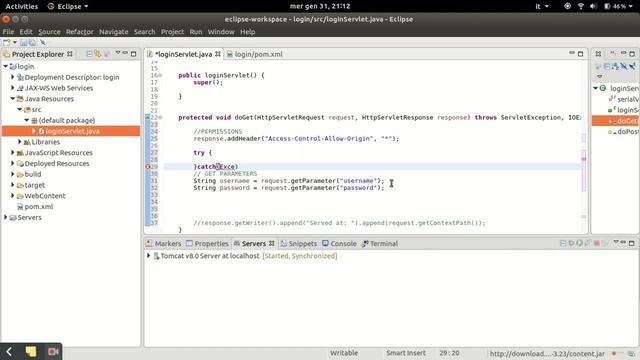The image size is (640, 360).
Task: Open the 'it' keyboard layout dropdown
Action: 542,6
